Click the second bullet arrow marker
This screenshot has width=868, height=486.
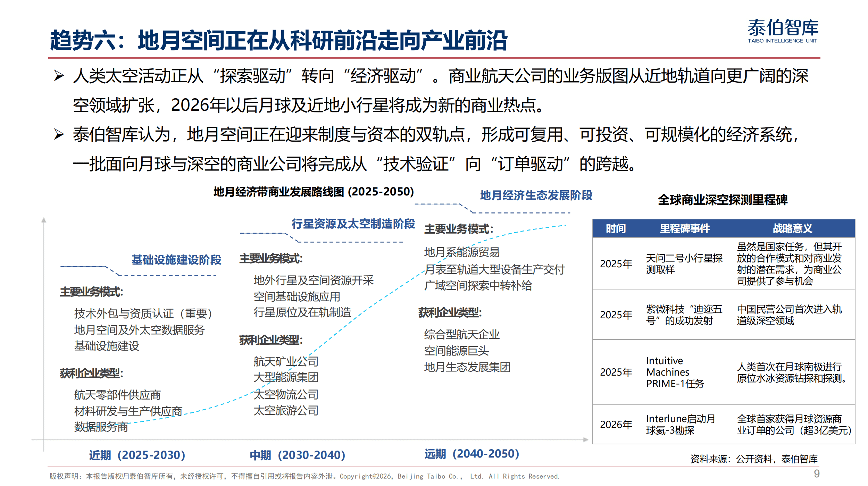(59, 134)
